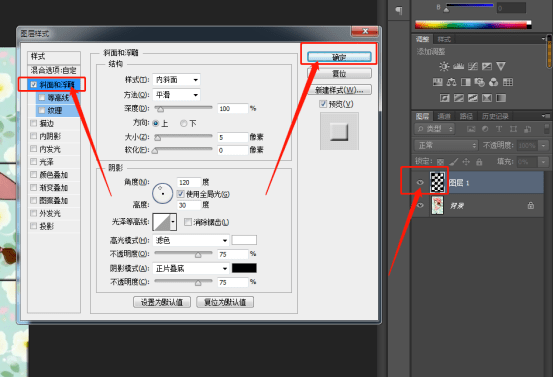Viewport: 553px width, 378px height.
Task: Switch to the 历史记录 history tab
Action: coord(495,116)
